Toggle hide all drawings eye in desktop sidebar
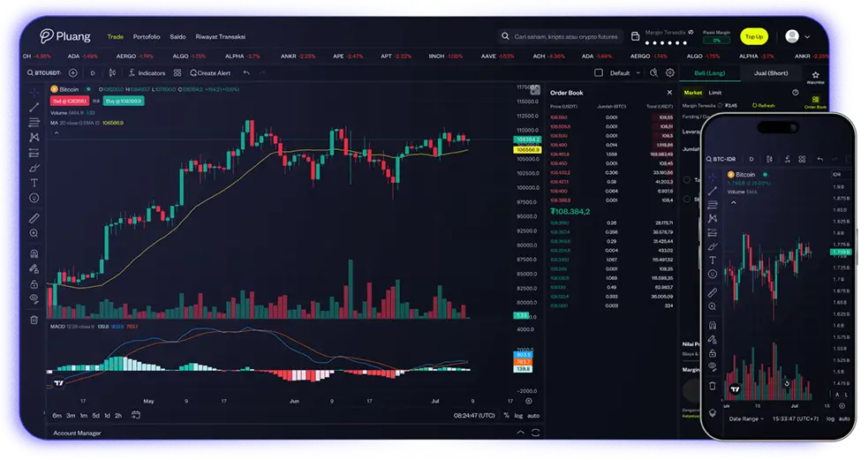The image size is (868, 460). click(34, 299)
